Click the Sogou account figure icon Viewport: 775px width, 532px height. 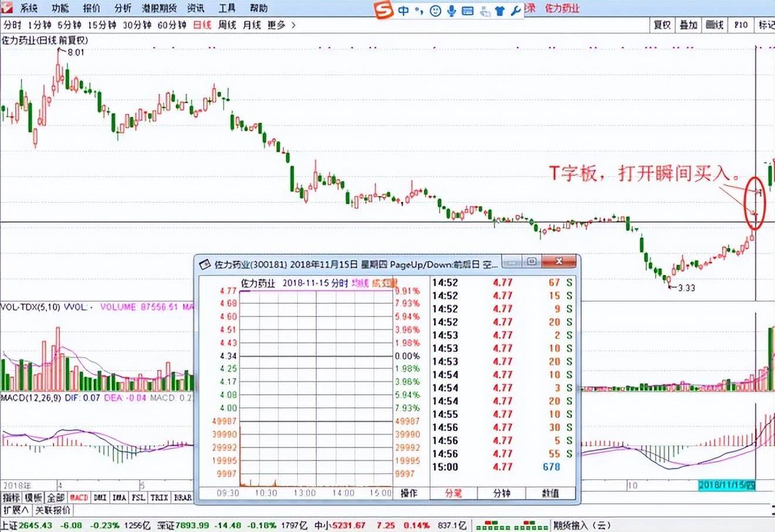[x=485, y=11]
